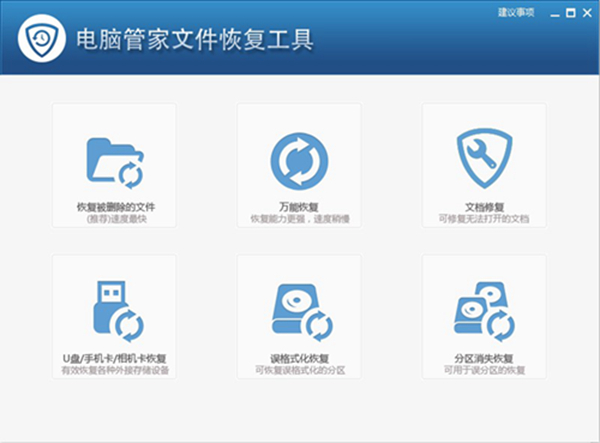Minimize the file recovery tool window
600x443 pixels.
coord(556,12)
